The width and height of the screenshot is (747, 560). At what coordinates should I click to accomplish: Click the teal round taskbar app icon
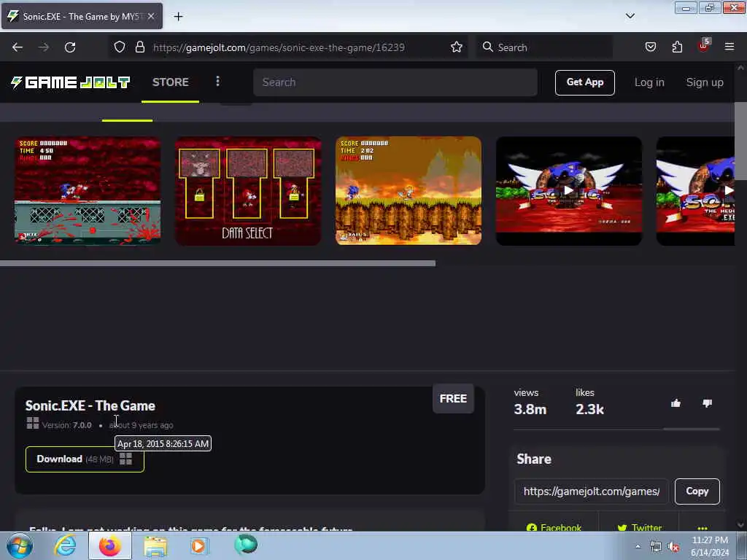[x=246, y=545]
